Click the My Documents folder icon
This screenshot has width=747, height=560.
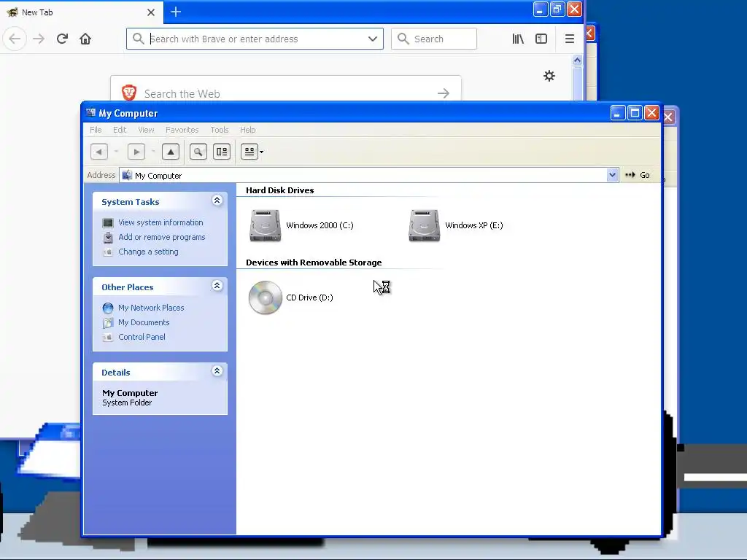click(108, 323)
